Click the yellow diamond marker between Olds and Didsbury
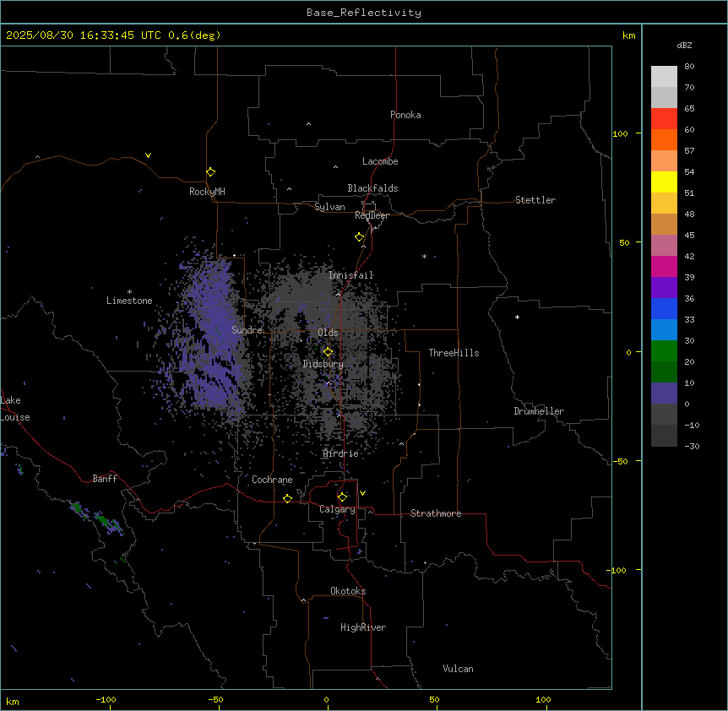Screen dimensions: 728x711 (328, 352)
